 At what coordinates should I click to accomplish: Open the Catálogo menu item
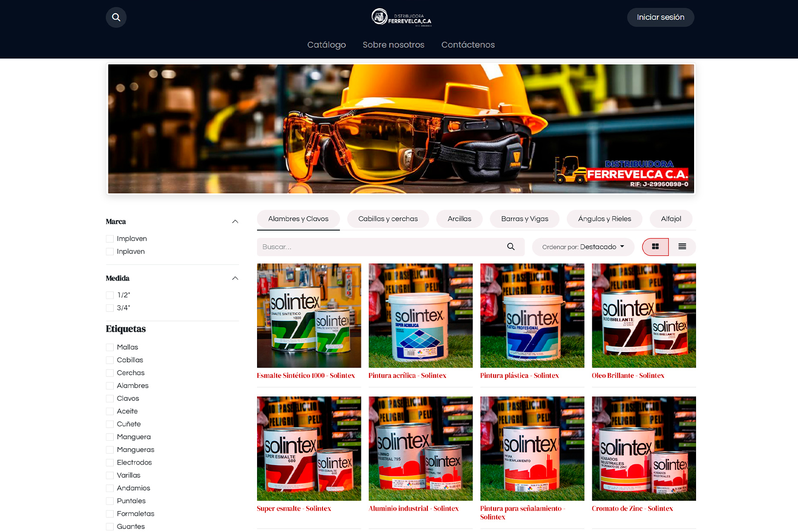click(x=326, y=45)
